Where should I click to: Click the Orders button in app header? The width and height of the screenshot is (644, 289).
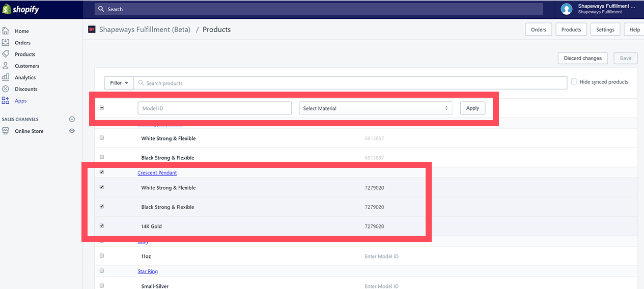click(539, 30)
